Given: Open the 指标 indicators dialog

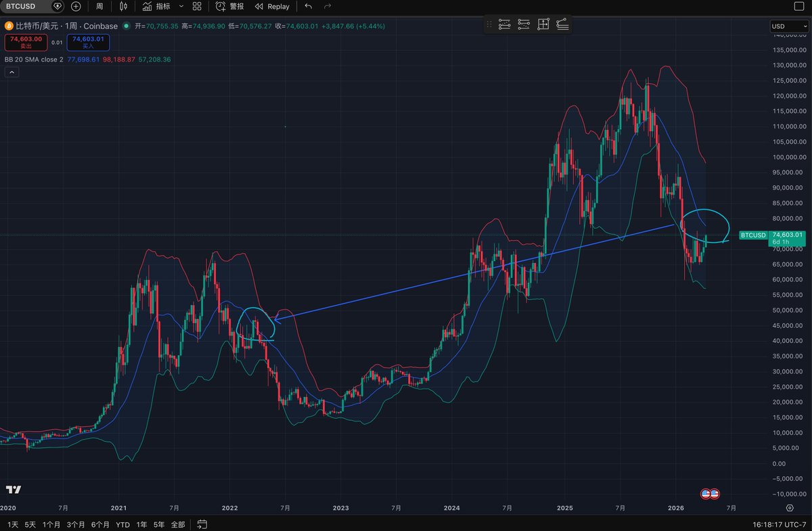Looking at the screenshot, I should 156,6.
